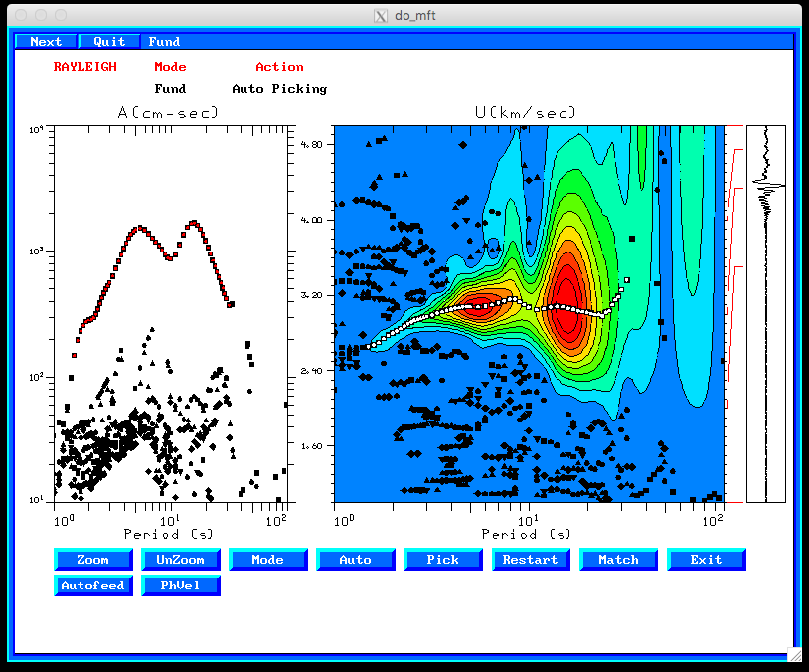Click the A(cm-sec) amplitude plot title

168,112
